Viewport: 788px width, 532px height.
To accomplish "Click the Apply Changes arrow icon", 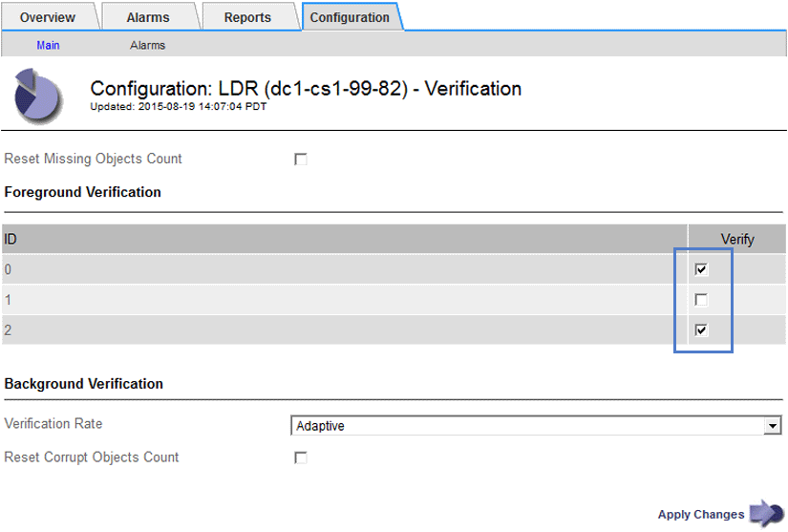I will [x=765, y=514].
